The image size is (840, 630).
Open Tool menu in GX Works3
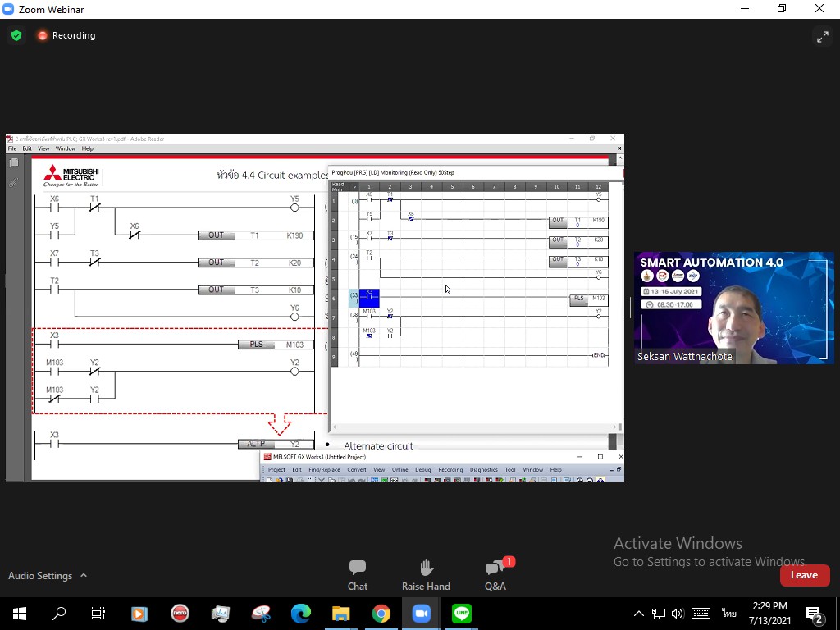510,469
